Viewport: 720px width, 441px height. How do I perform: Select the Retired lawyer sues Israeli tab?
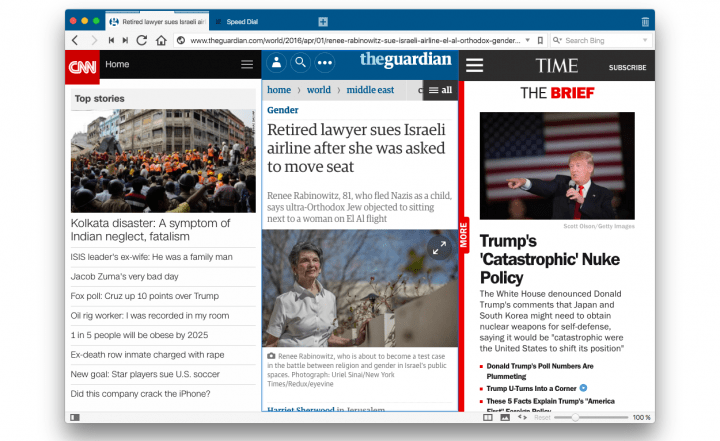[158, 22]
